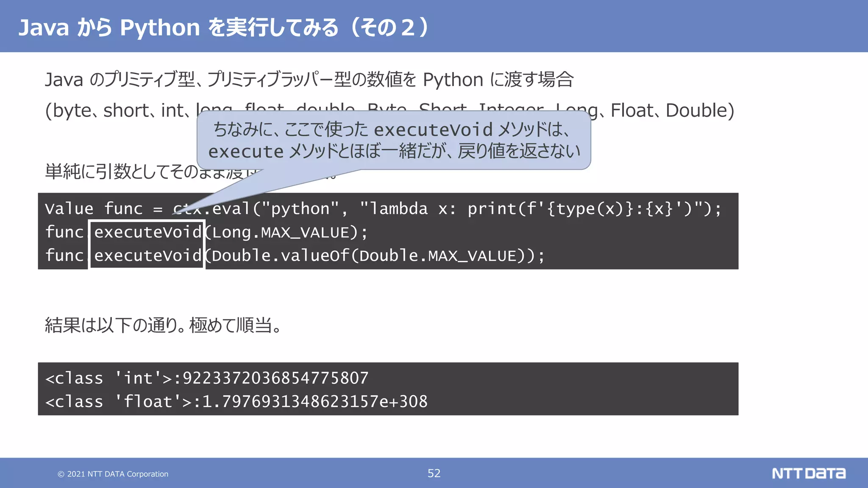Viewport: 868px width, 488px height.
Task: Click '結果は以下の通り。極めて順当。' sentence
Action: pyautogui.click(x=163, y=325)
